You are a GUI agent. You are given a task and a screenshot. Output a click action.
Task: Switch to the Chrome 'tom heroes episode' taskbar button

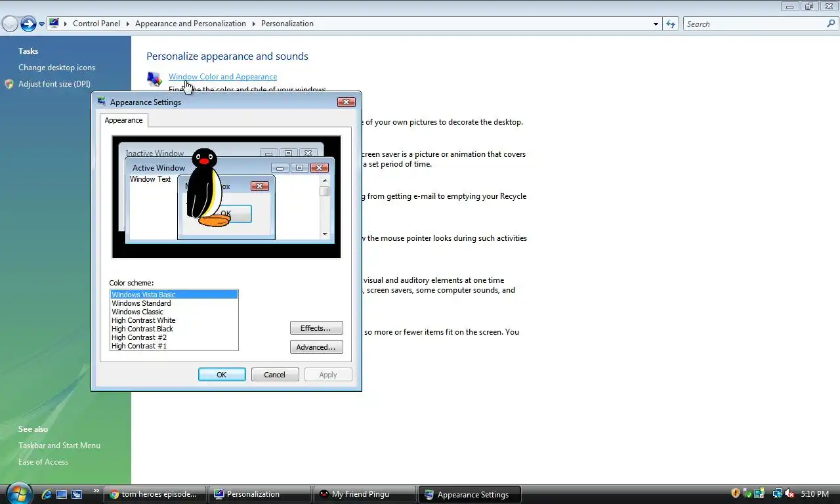pos(155,494)
